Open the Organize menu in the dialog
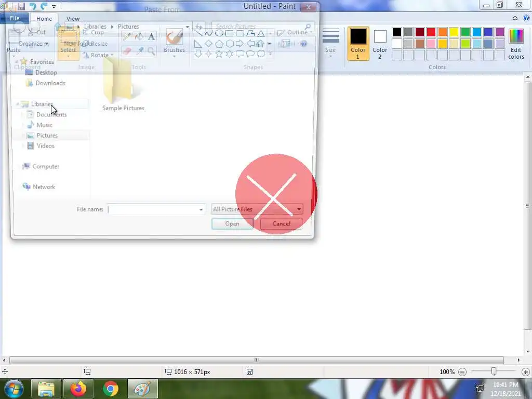 [x=34, y=44]
